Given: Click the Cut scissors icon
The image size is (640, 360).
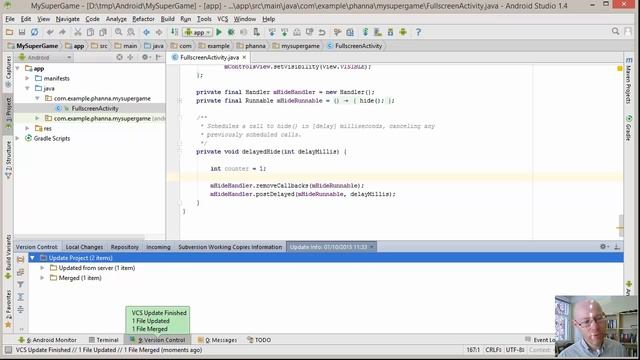Looking at the screenshot, I should (x=78, y=32).
